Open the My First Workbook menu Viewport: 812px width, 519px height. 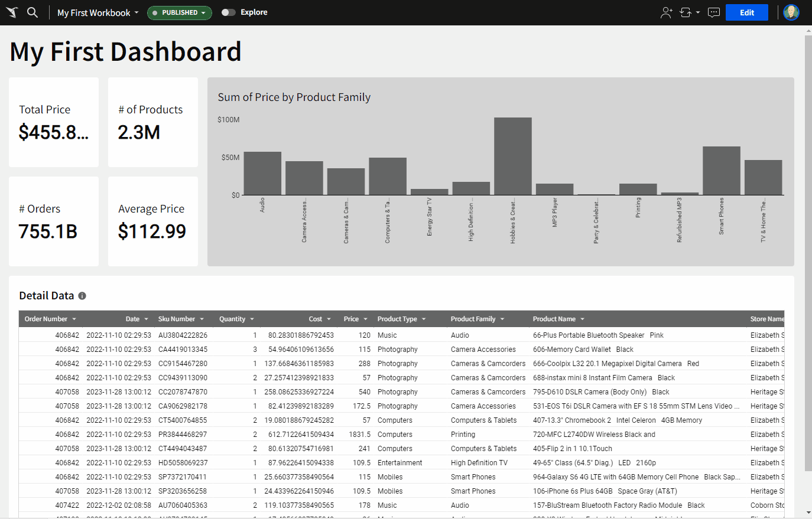(98, 12)
